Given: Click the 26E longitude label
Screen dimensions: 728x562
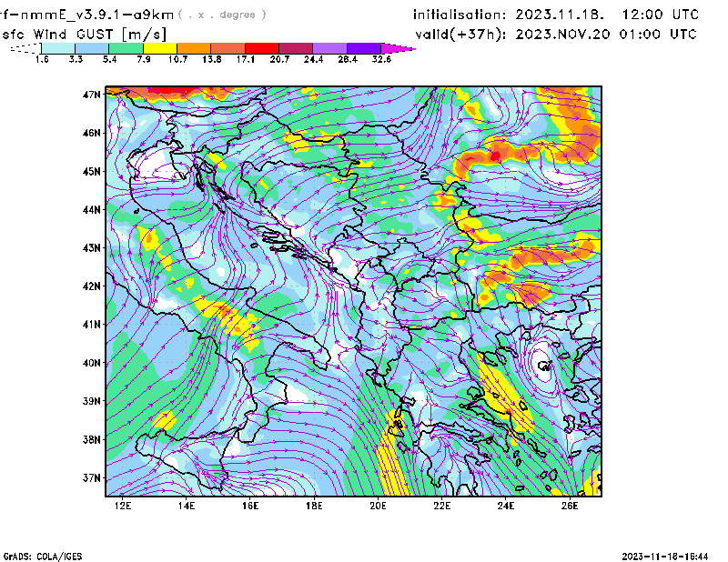Looking at the screenshot, I should 570,506.
